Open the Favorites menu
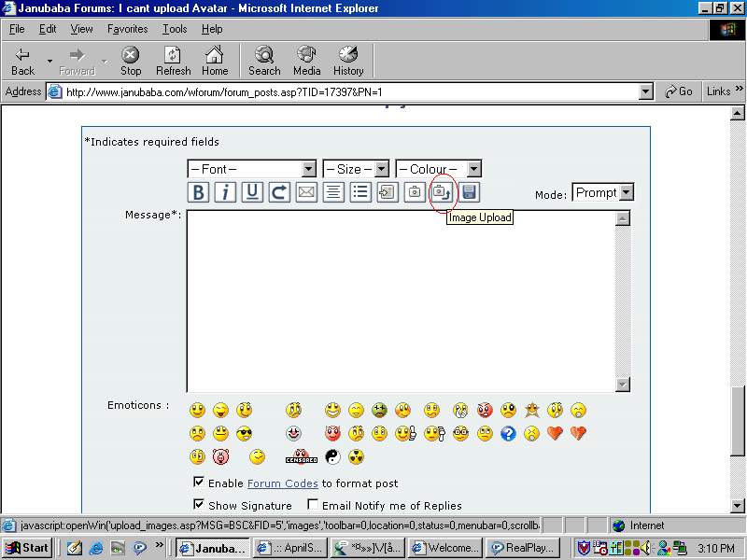The width and height of the screenshot is (747, 560). 127,29
